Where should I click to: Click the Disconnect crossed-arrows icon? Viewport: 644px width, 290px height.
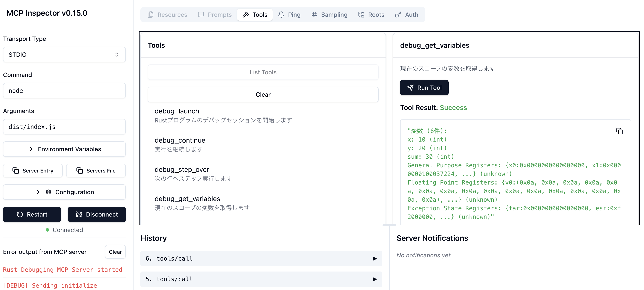pos(79,214)
